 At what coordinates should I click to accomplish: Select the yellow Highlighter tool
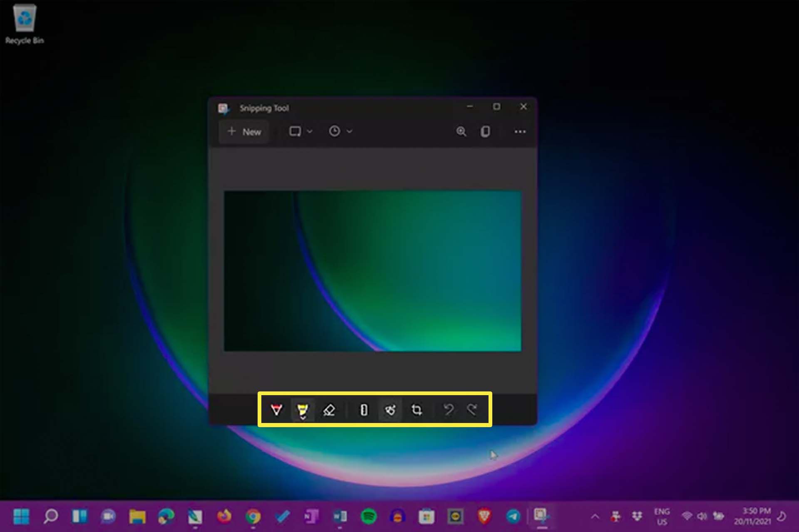pos(303,410)
